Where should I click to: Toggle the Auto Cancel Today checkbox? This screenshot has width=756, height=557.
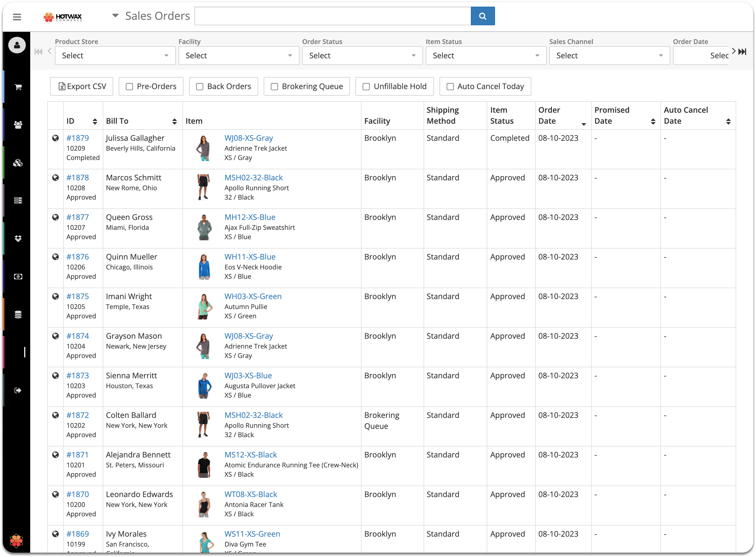click(450, 87)
